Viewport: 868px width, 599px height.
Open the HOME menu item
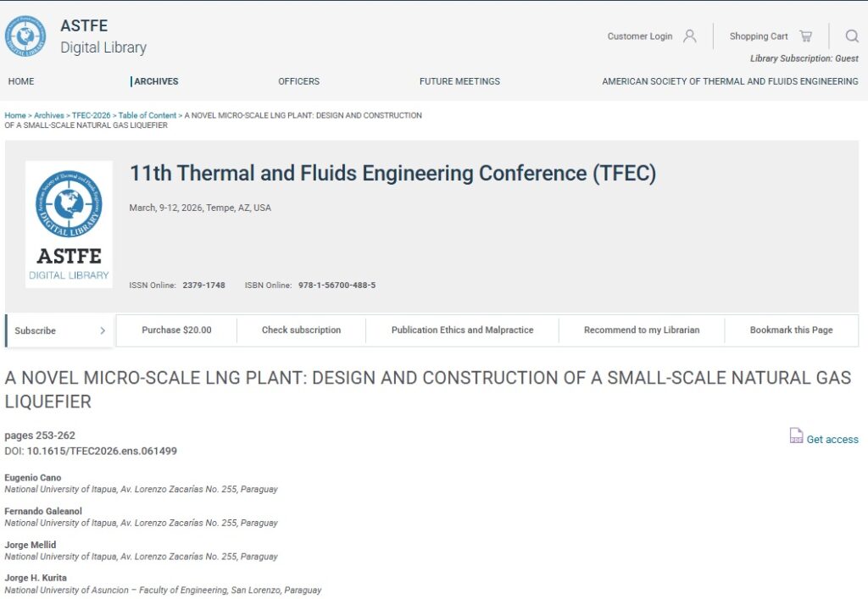(x=21, y=81)
